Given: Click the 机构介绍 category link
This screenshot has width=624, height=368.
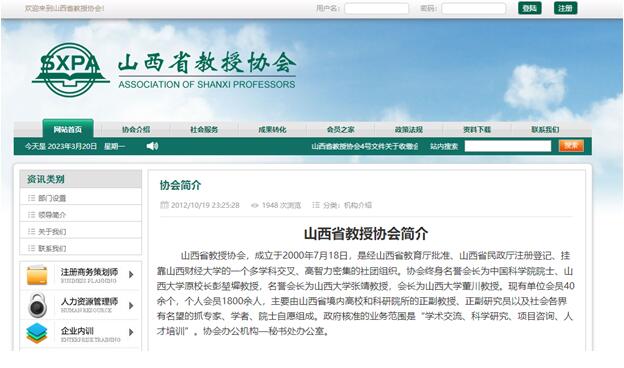Looking at the screenshot, I should pos(358,205).
